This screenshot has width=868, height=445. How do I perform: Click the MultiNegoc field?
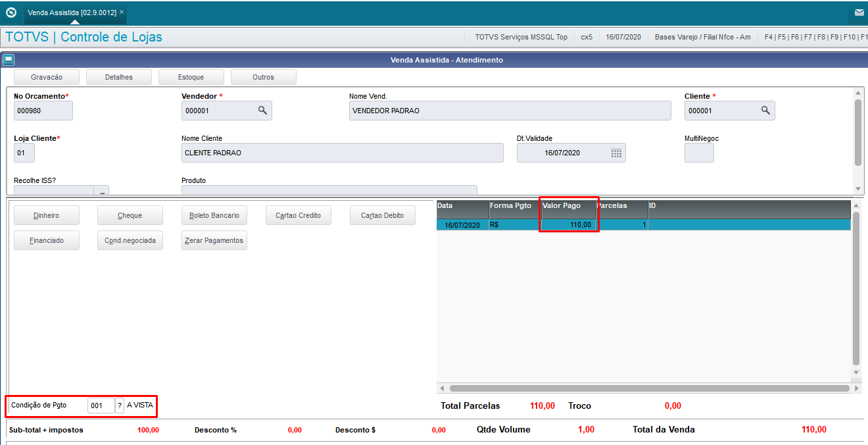699,153
